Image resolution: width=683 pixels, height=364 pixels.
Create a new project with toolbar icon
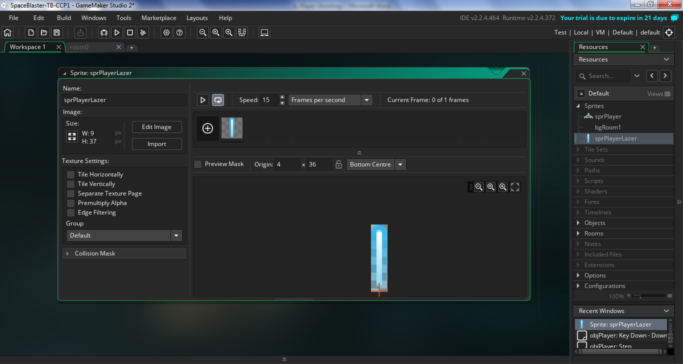(30, 33)
